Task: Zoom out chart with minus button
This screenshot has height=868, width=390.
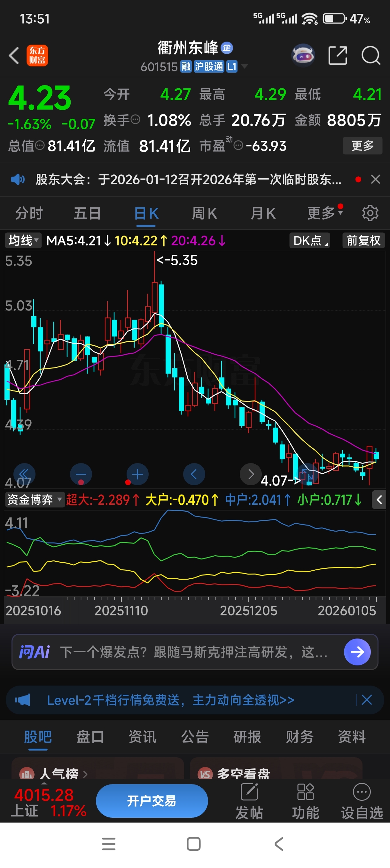Action: [81, 474]
